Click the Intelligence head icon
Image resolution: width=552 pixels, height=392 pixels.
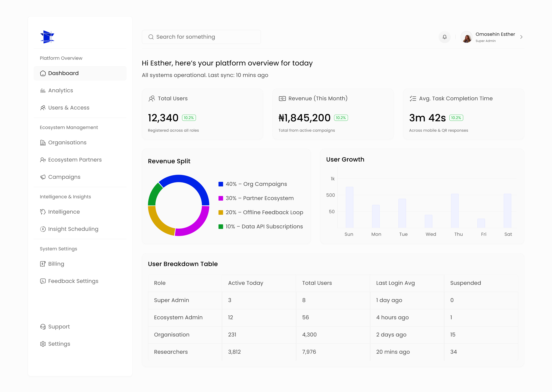(43, 212)
